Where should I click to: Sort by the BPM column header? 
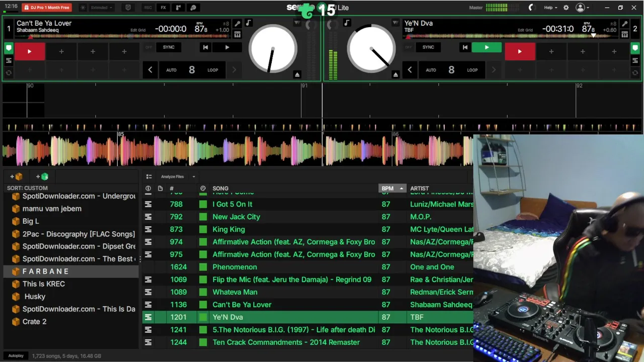[x=392, y=189]
